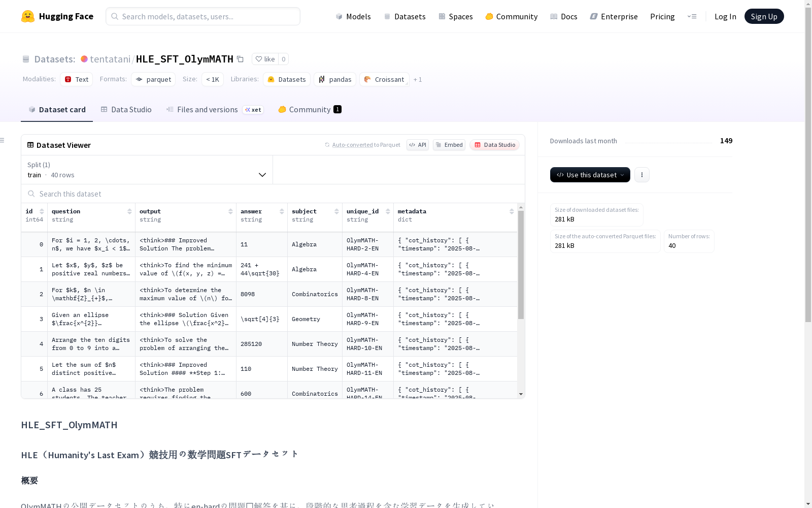The height and width of the screenshot is (508, 812).
Task: Focus the search models, datasets, users field
Action: pyautogui.click(x=203, y=16)
